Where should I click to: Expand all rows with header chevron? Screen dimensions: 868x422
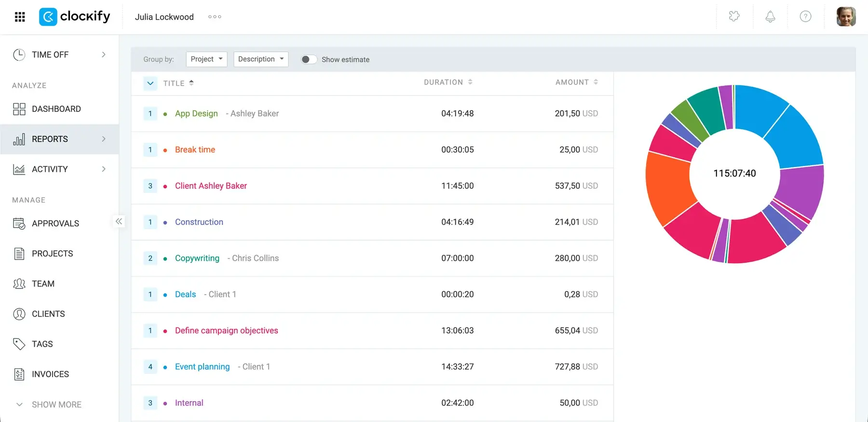150,83
